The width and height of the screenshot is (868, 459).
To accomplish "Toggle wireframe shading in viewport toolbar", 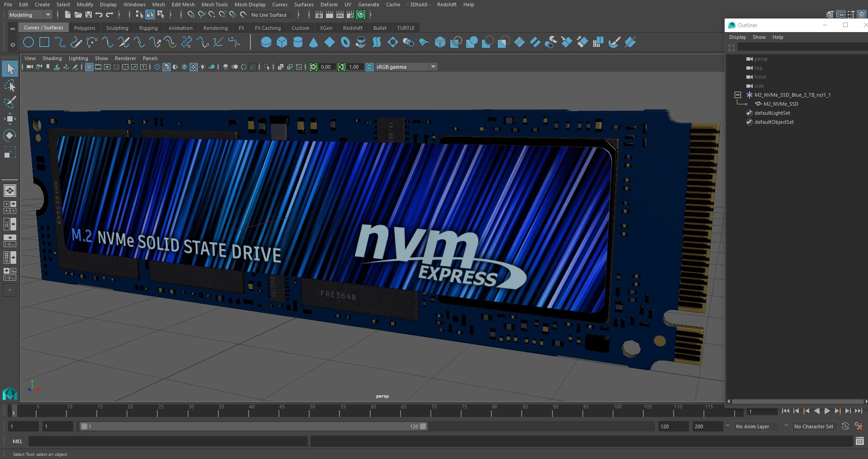I will (157, 67).
